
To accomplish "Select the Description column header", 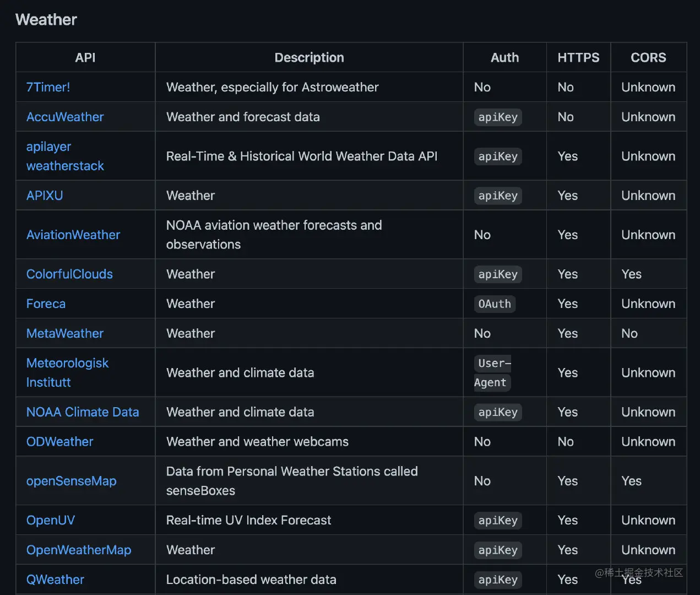I will (309, 57).
